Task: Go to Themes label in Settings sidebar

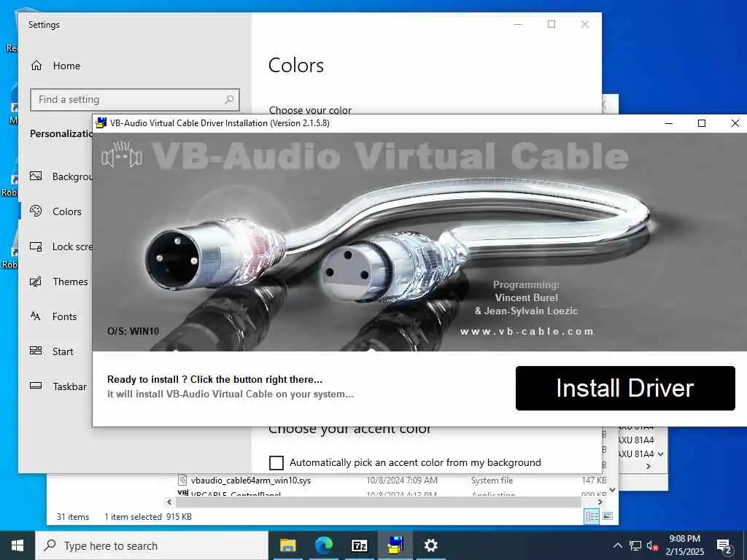Action: pyautogui.click(x=70, y=281)
